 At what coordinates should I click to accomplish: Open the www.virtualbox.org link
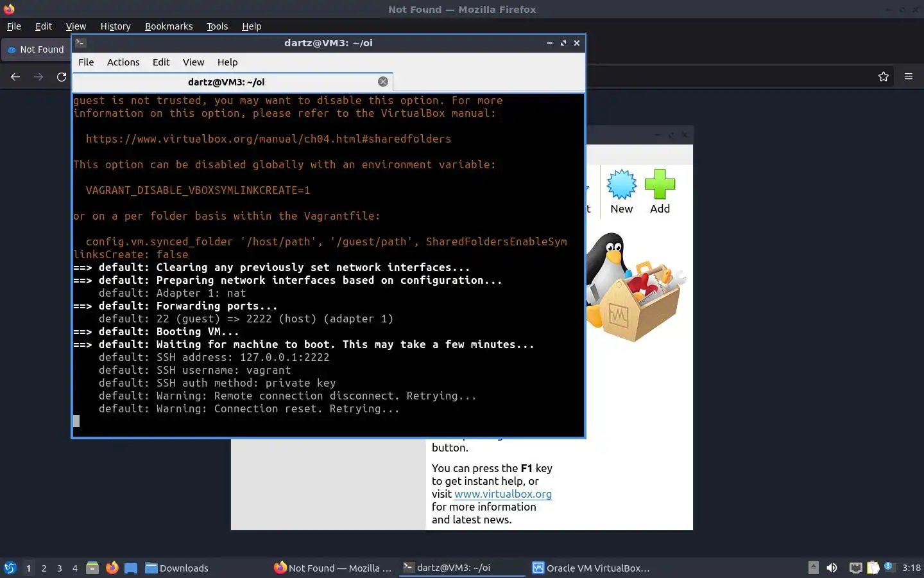[503, 494]
